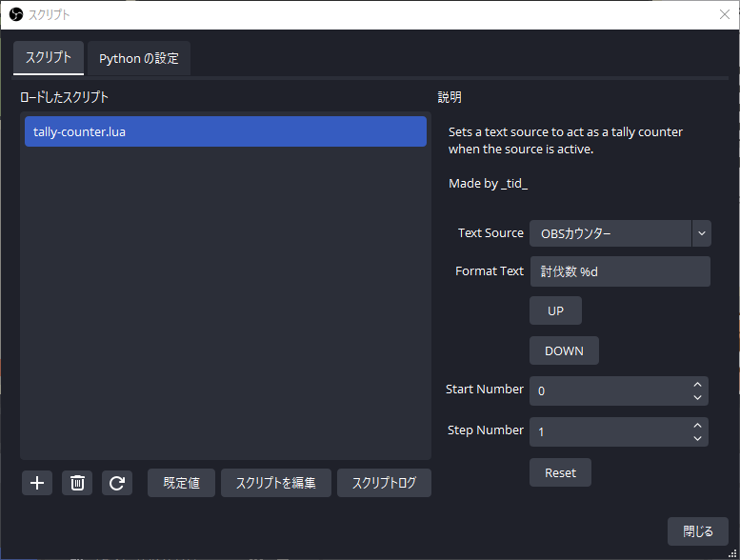
Task: Open the Text Source dropdown
Action: coord(701,233)
